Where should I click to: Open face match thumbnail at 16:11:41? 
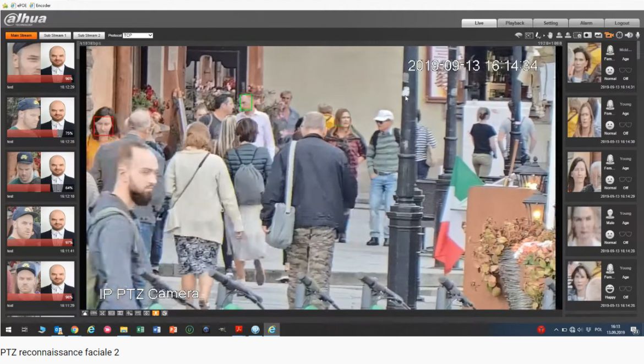tap(41, 226)
